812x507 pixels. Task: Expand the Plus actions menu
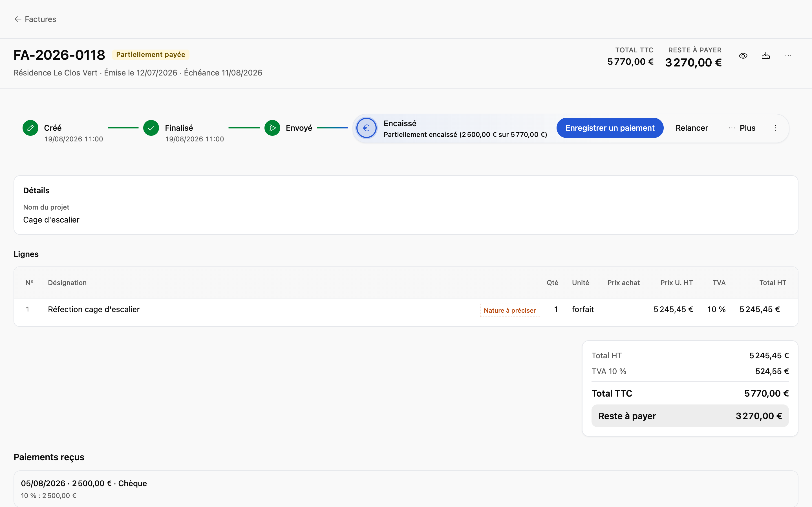[742, 128]
